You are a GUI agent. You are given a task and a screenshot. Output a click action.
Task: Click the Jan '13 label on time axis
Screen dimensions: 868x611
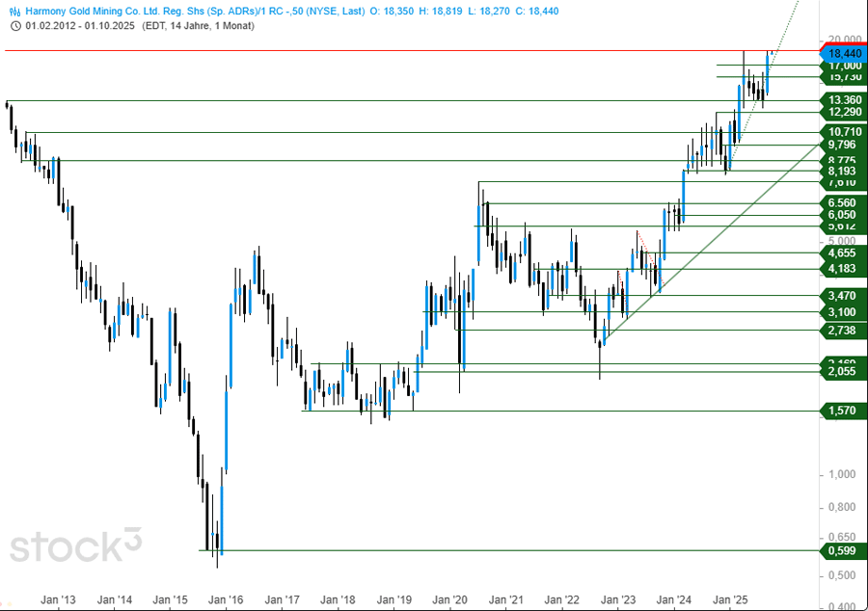coord(60,598)
